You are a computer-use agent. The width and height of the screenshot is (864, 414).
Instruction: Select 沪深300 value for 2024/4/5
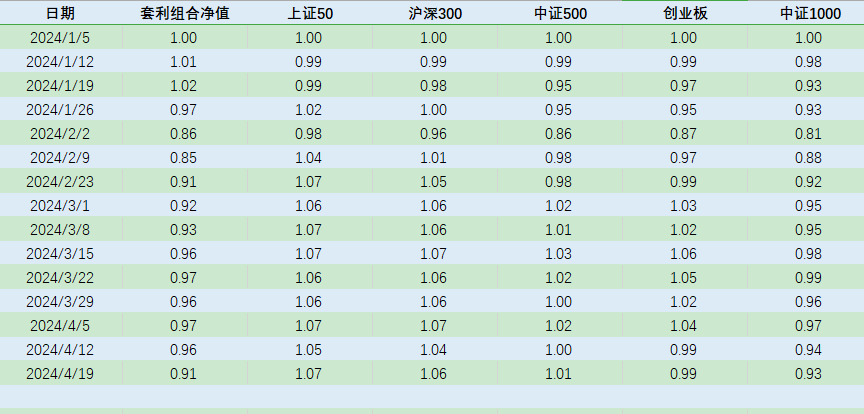pyautogui.click(x=433, y=326)
